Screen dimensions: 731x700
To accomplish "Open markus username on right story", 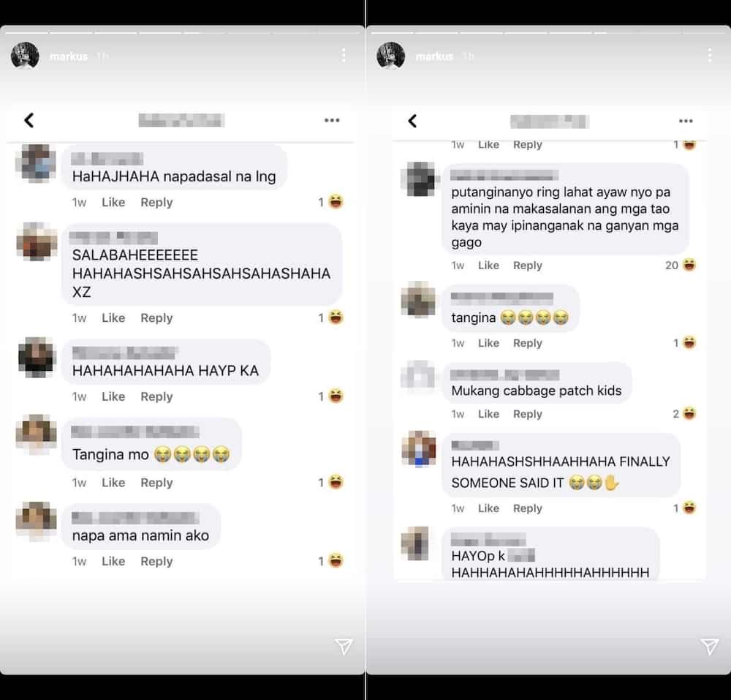I will [x=434, y=56].
